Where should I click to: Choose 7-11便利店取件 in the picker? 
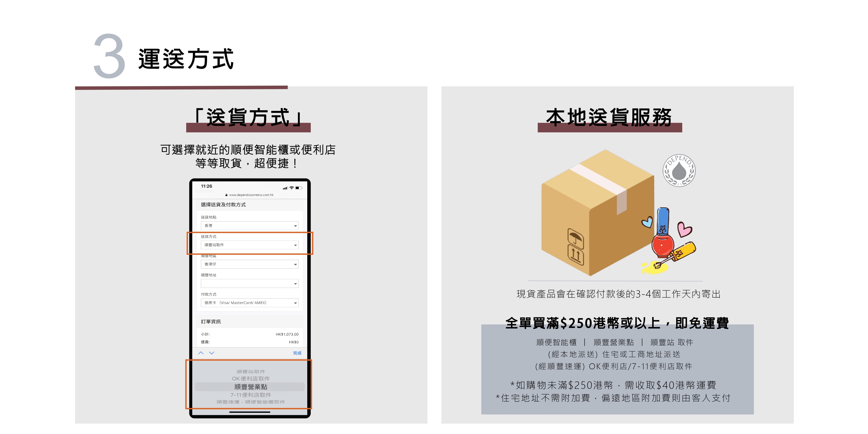coord(250,395)
